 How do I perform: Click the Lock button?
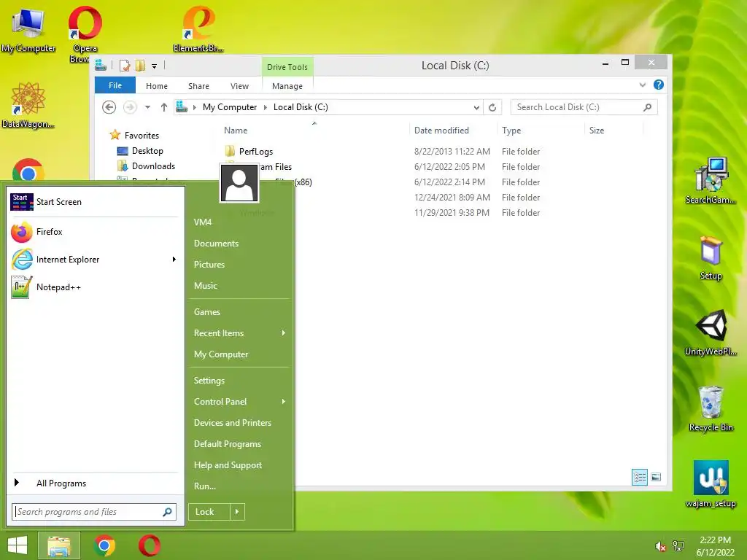tap(209, 512)
